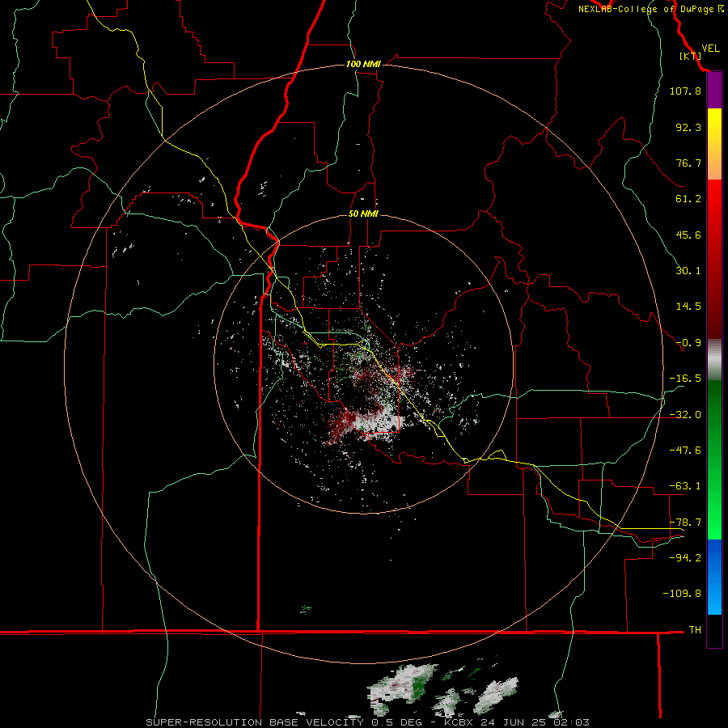Click the [KT] units label
728x728 pixels.
(690, 56)
